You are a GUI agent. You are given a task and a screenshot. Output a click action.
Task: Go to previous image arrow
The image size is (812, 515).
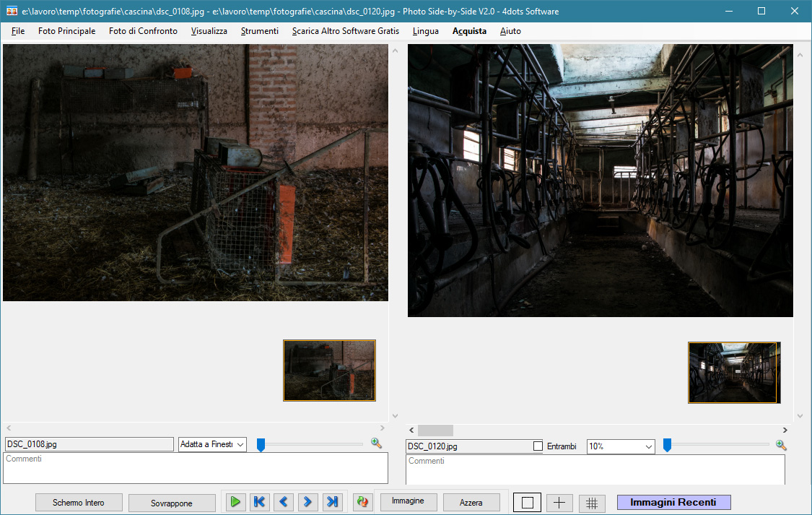[x=284, y=502]
